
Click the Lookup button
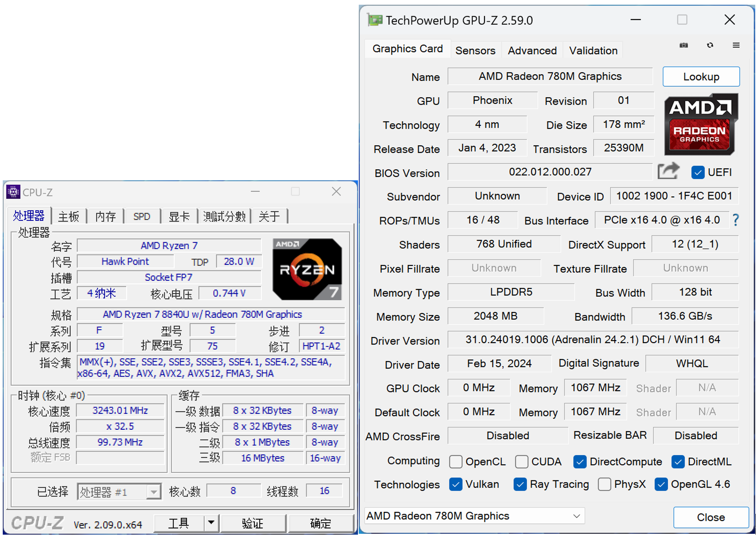(x=701, y=77)
